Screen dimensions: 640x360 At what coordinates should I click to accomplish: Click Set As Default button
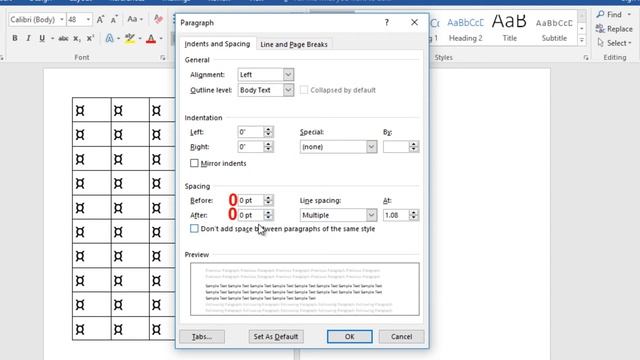276,337
